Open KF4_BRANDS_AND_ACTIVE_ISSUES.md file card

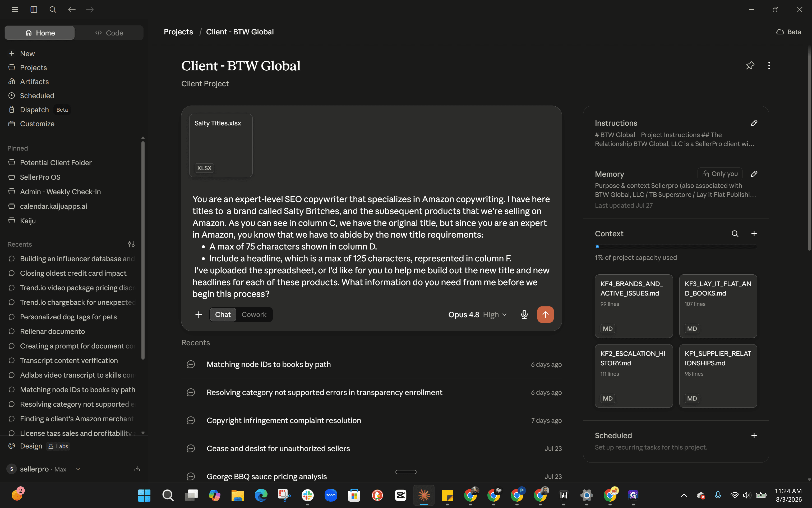pyautogui.click(x=634, y=306)
